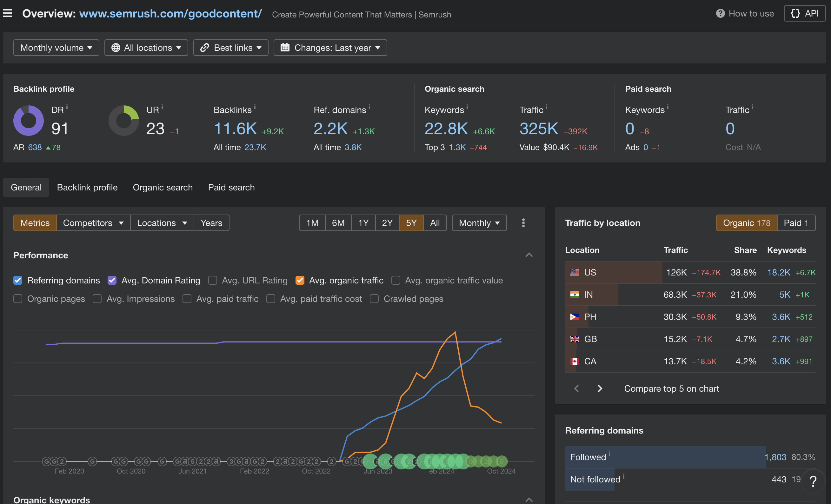Click the Not followed info icon
Screen dimensions: 831x504
click(624, 476)
